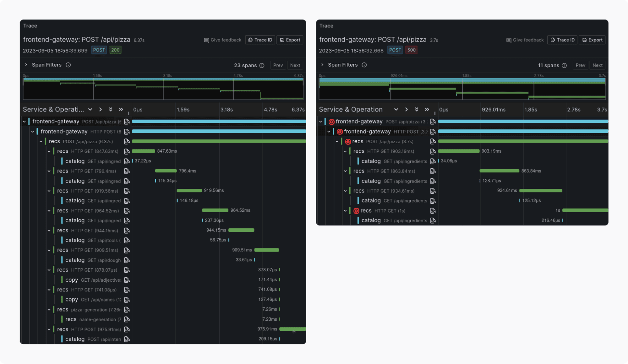Open Give feedback link in right panel
Screen dimensions: 628x364
coord(525,40)
